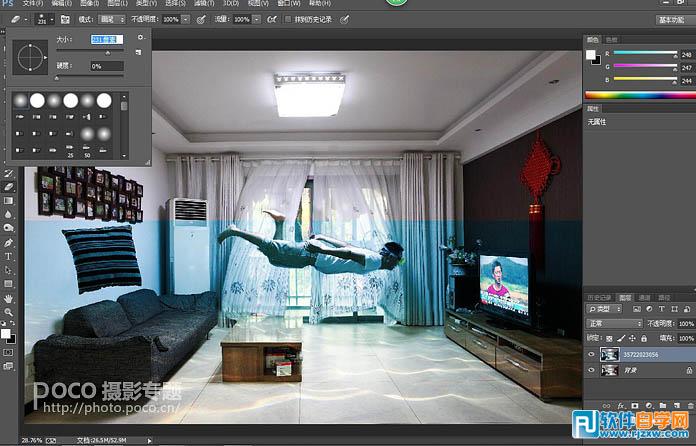696x446 pixels.
Task: Toggle lock transparent pixels
Action: coord(609,339)
